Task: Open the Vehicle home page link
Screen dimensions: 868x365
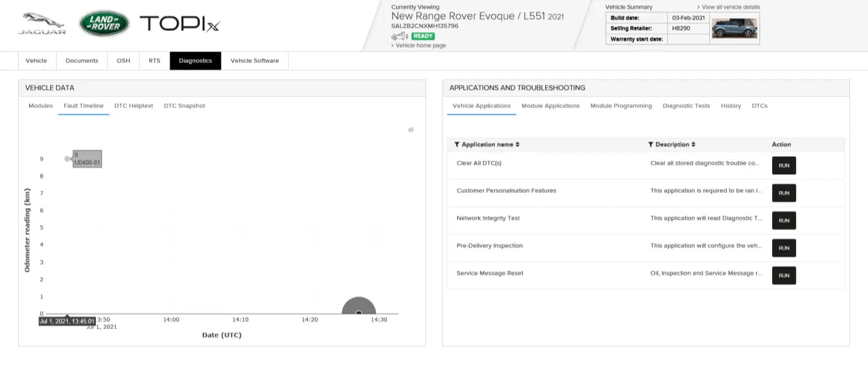Action: [x=420, y=46]
